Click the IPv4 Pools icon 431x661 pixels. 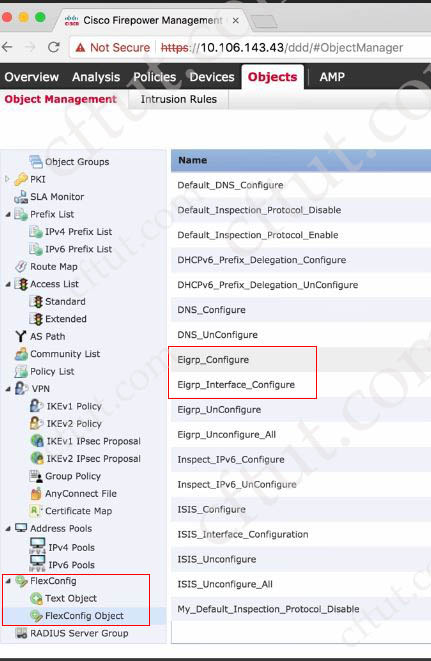click(38, 546)
